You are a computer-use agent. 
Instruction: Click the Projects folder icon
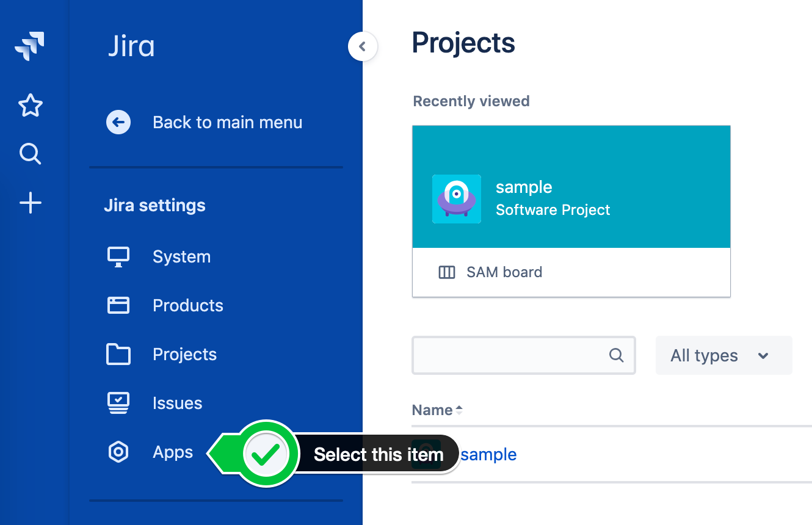(118, 354)
